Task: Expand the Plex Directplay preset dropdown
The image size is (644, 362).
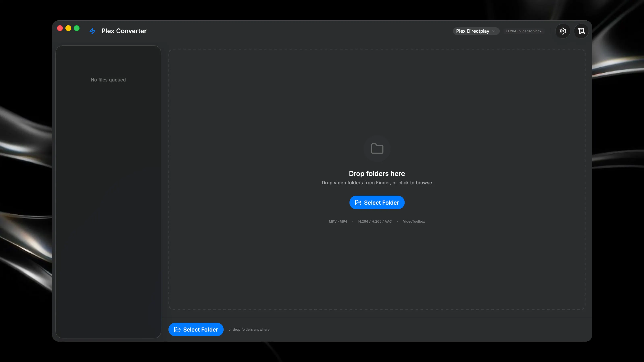Action: 476,31
